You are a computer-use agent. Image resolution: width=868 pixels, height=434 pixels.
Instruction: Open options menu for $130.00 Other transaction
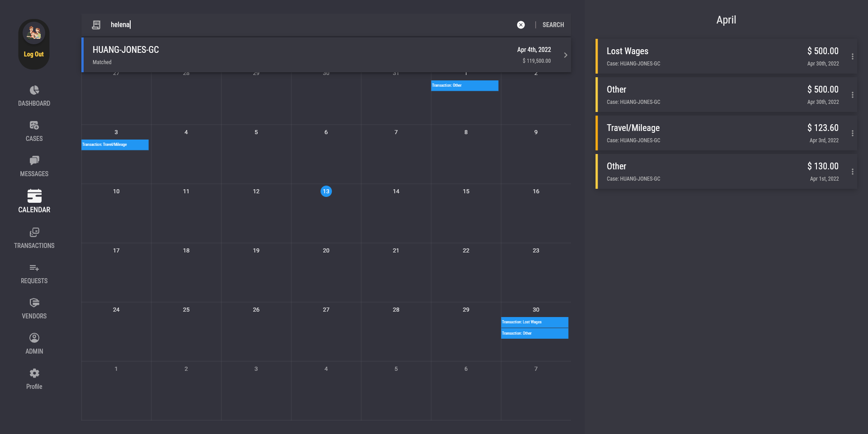tap(852, 172)
